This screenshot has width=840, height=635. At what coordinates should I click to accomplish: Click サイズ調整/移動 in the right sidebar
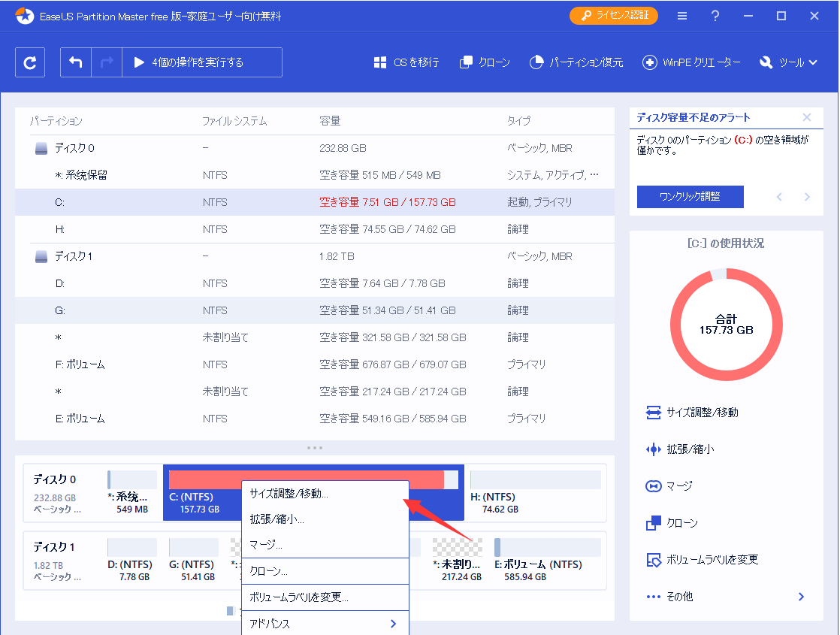tap(692, 412)
